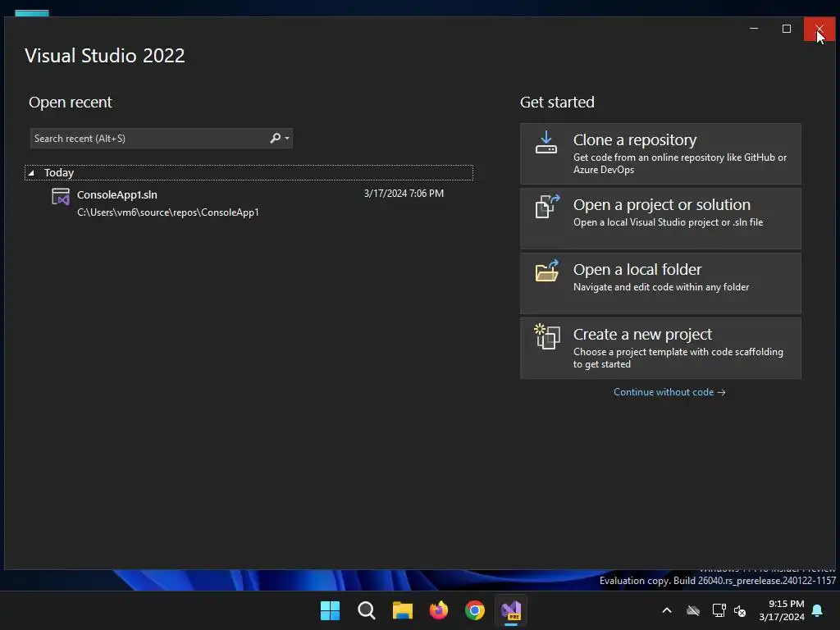The height and width of the screenshot is (630, 840).
Task: Choose Open a local folder
Action: 660,283
